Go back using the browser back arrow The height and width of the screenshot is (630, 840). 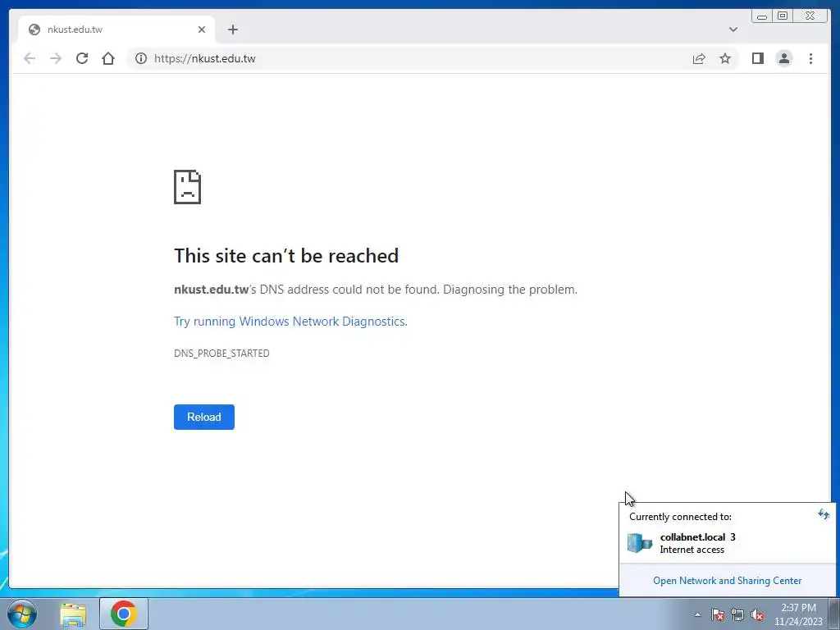tap(30, 58)
